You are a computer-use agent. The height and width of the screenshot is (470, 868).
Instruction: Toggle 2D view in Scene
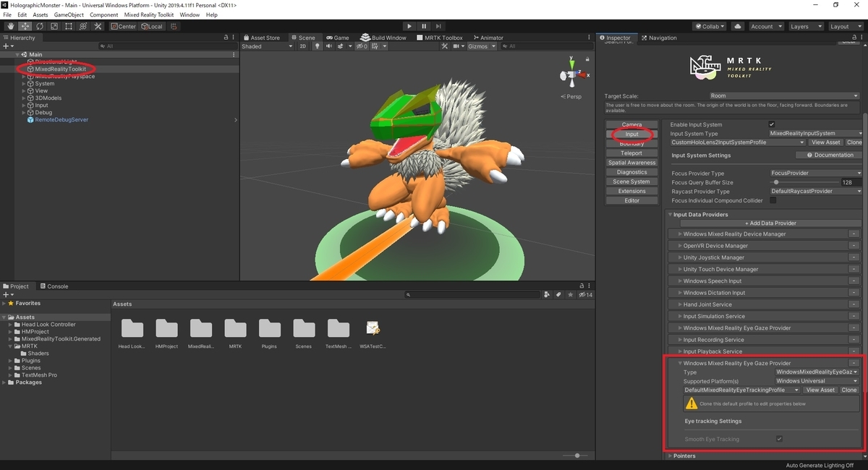tap(303, 46)
